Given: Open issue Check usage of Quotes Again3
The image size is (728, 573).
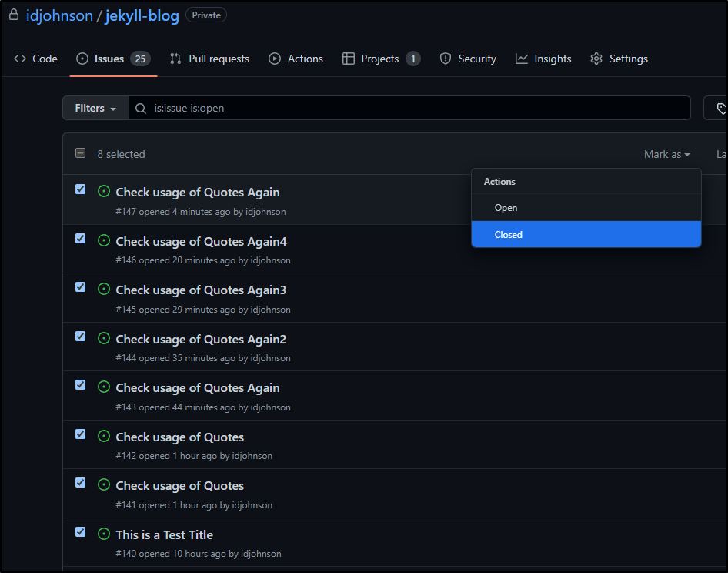Looking at the screenshot, I should coord(201,290).
